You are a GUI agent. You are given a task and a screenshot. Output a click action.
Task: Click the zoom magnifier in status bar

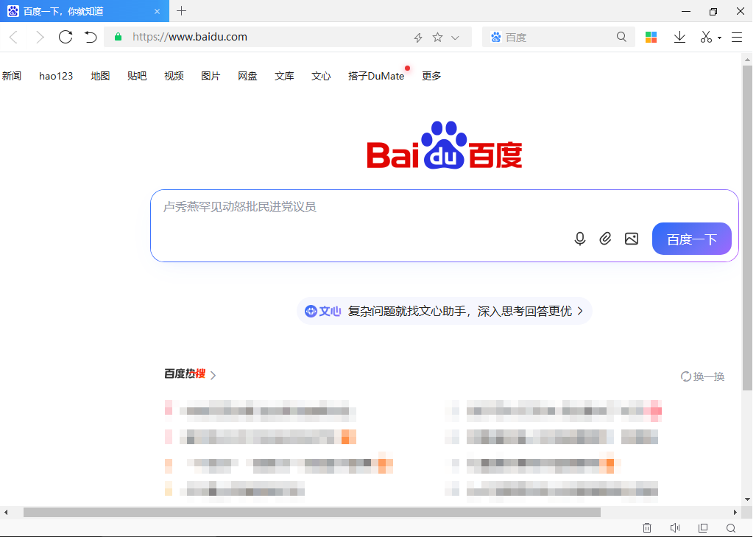click(731, 528)
